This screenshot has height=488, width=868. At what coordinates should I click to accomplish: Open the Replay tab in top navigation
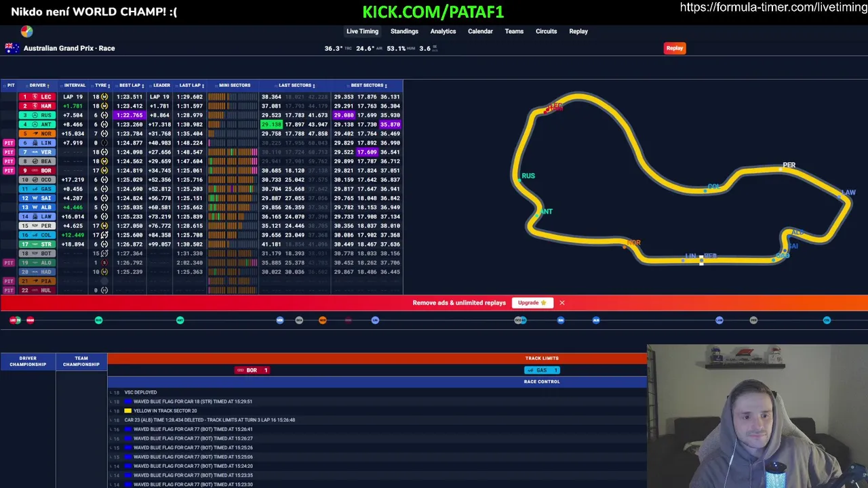pos(578,31)
